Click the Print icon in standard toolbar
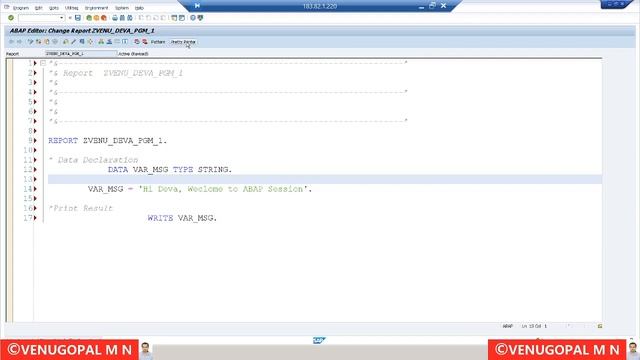 click(x=115, y=18)
